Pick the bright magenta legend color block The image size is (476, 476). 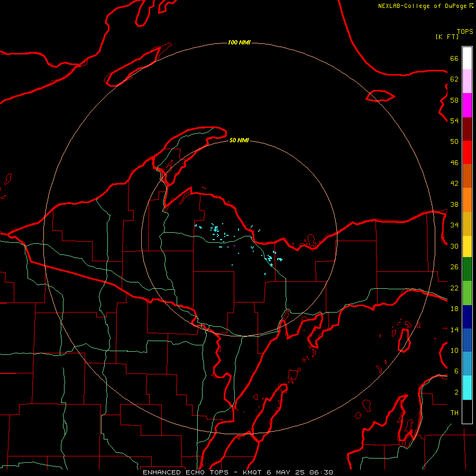point(467,105)
